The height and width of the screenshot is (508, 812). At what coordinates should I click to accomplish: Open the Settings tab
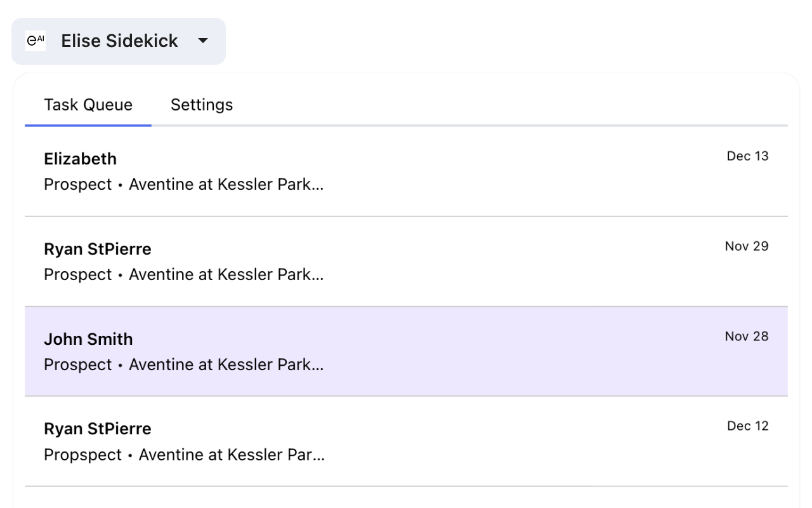202,105
